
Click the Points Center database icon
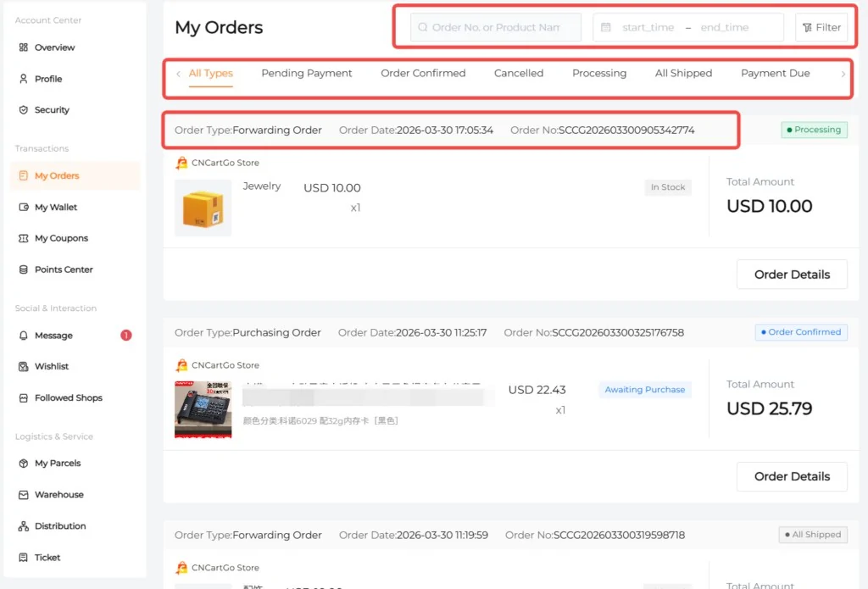click(x=23, y=269)
